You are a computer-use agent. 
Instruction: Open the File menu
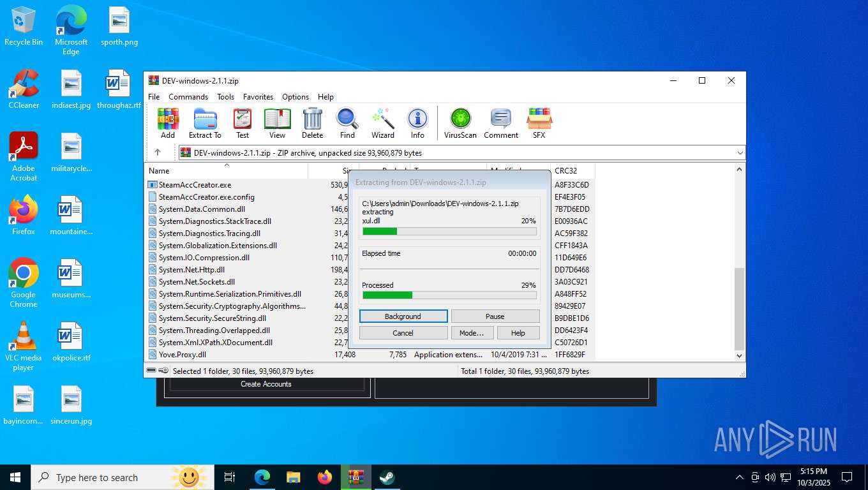pos(154,97)
